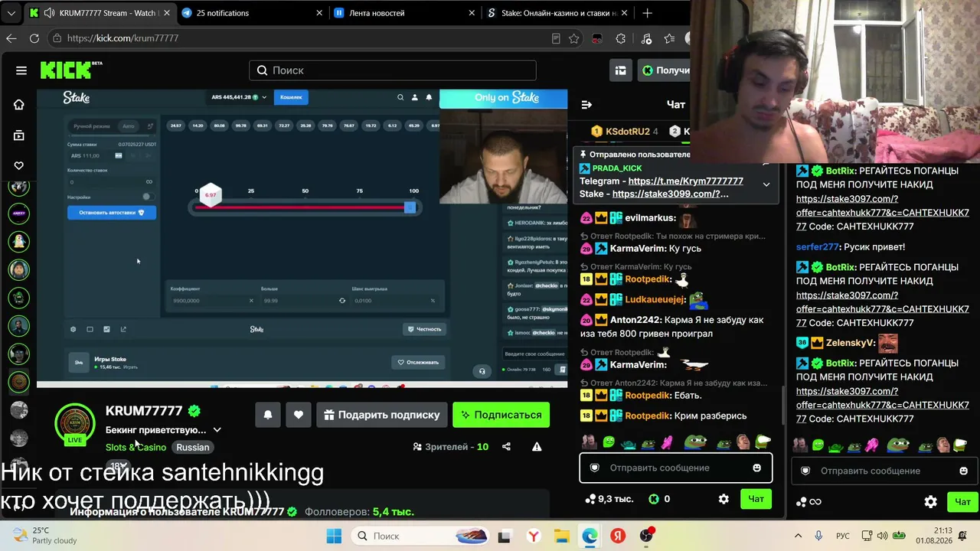Enable notifications bell for KRUM77777

(x=268, y=415)
